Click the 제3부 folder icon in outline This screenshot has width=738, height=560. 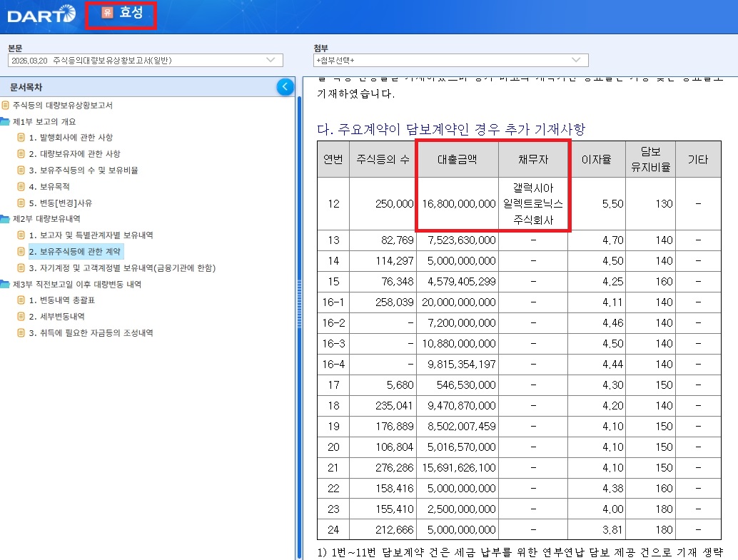5,284
